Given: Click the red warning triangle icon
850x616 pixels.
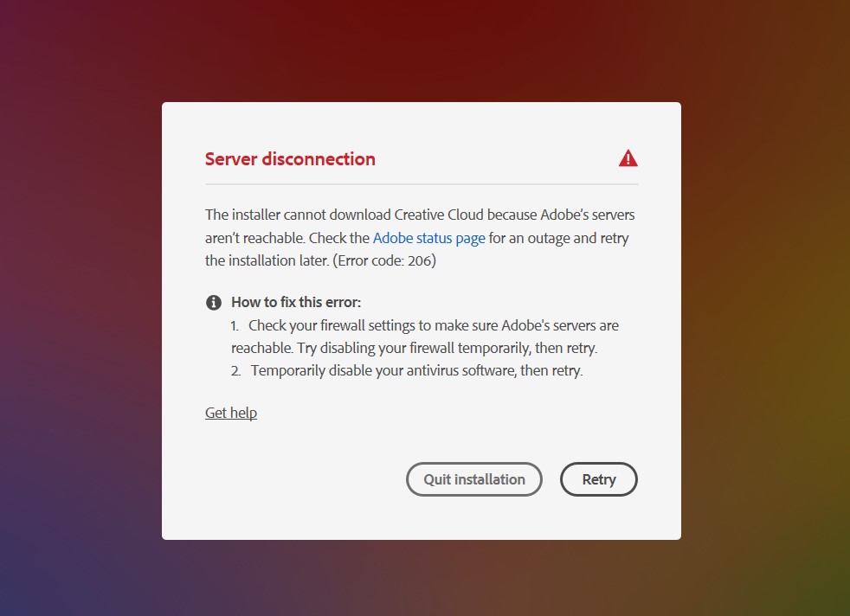Looking at the screenshot, I should (x=628, y=158).
